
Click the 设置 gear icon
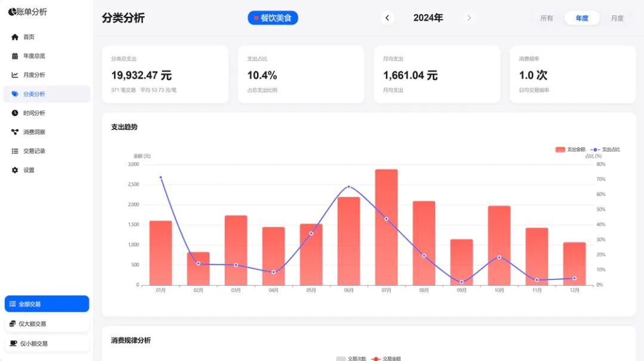[15, 170]
